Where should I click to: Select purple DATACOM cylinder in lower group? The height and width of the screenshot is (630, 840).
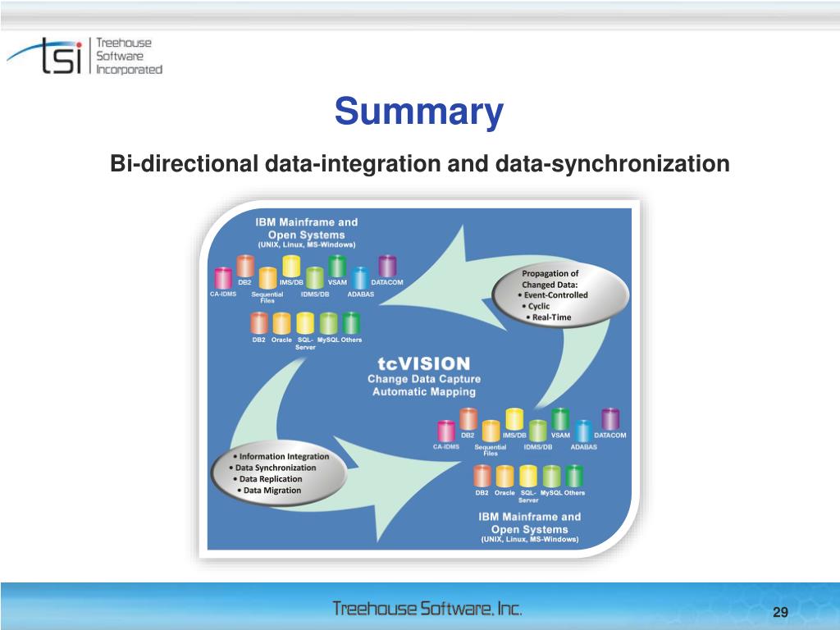[x=610, y=419]
